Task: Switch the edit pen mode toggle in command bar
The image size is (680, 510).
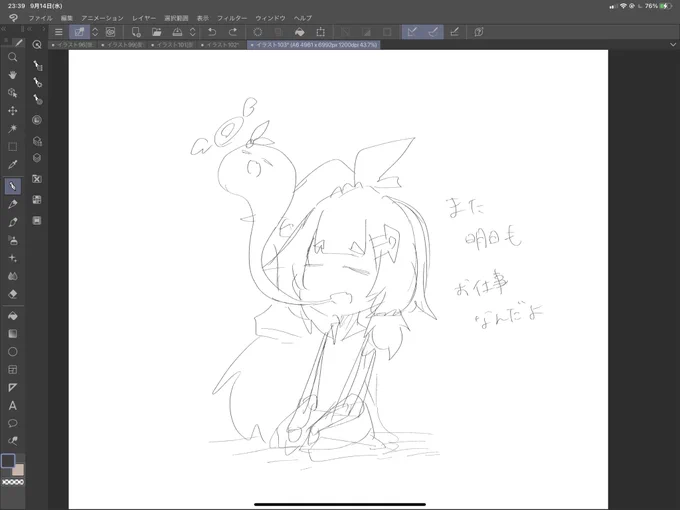Action: pyautogui.click(x=79, y=32)
